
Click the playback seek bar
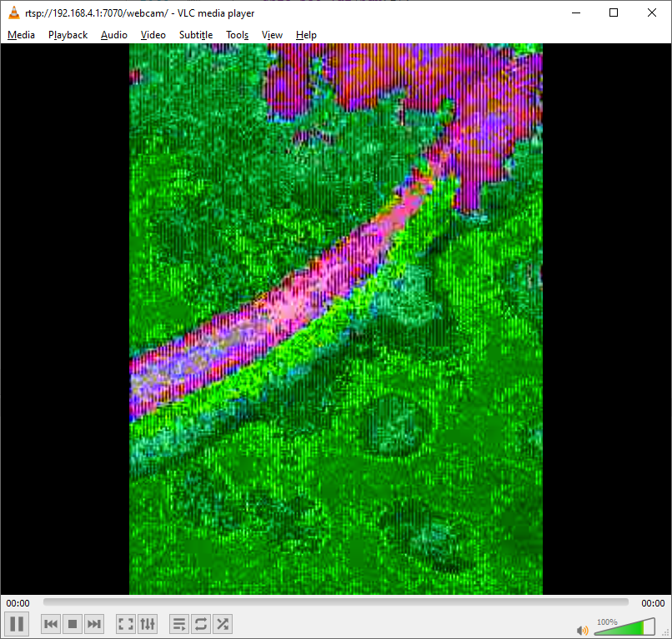(x=335, y=602)
